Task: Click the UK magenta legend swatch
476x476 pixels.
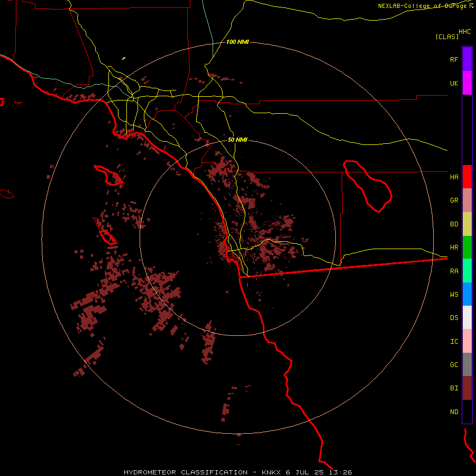Action: click(x=467, y=83)
